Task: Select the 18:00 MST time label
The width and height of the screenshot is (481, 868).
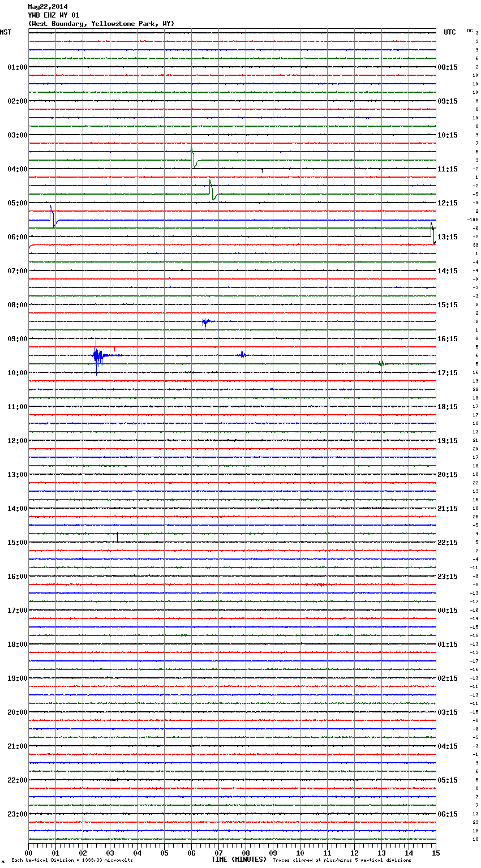Action: [x=18, y=644]
